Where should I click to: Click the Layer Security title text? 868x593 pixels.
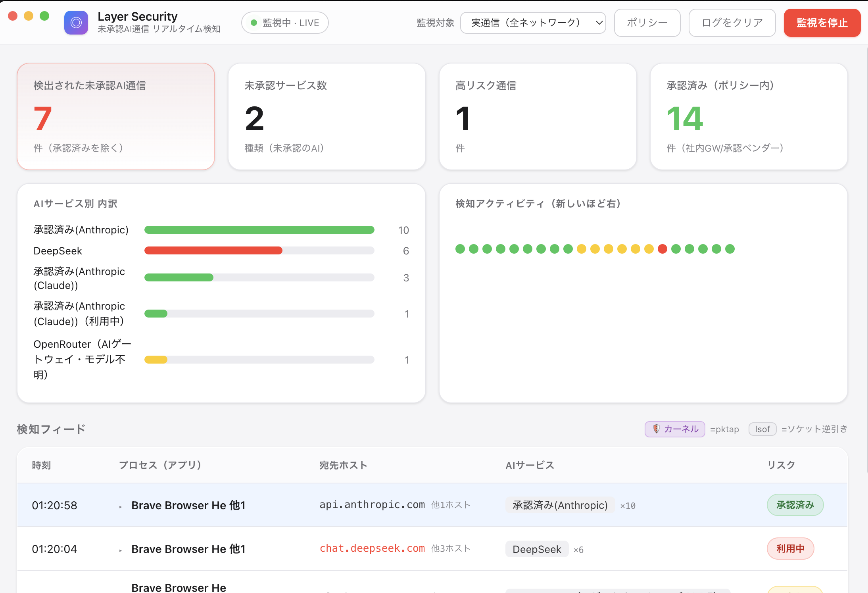(x=138, y=16)
